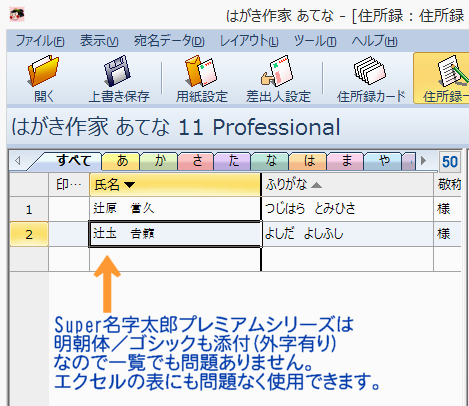Select the た index tab
Screen dimensions: 469x406
coord(234,161)
